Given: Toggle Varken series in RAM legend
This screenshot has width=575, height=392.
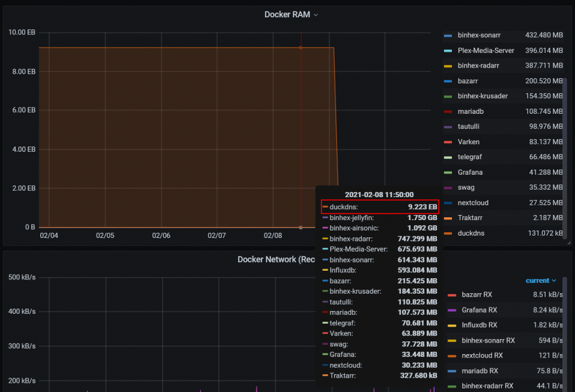Looking at the screenshot, I should click(x=468, y=142).
